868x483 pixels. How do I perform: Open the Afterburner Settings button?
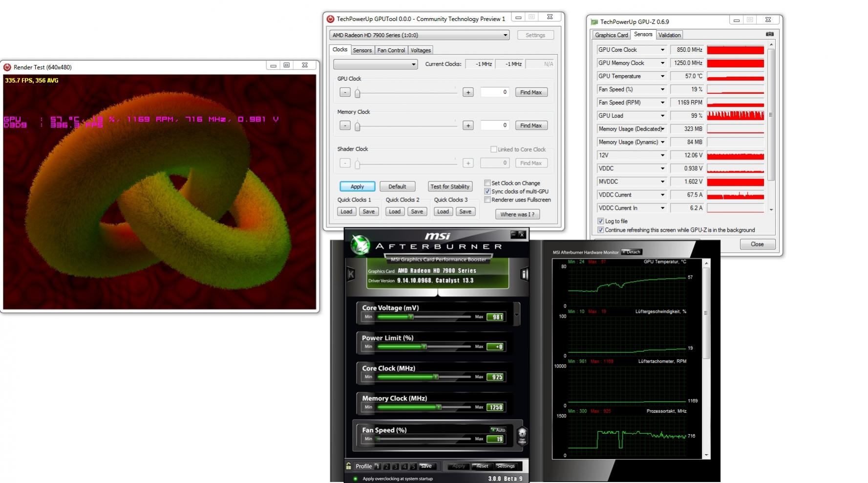coord(506,466)
